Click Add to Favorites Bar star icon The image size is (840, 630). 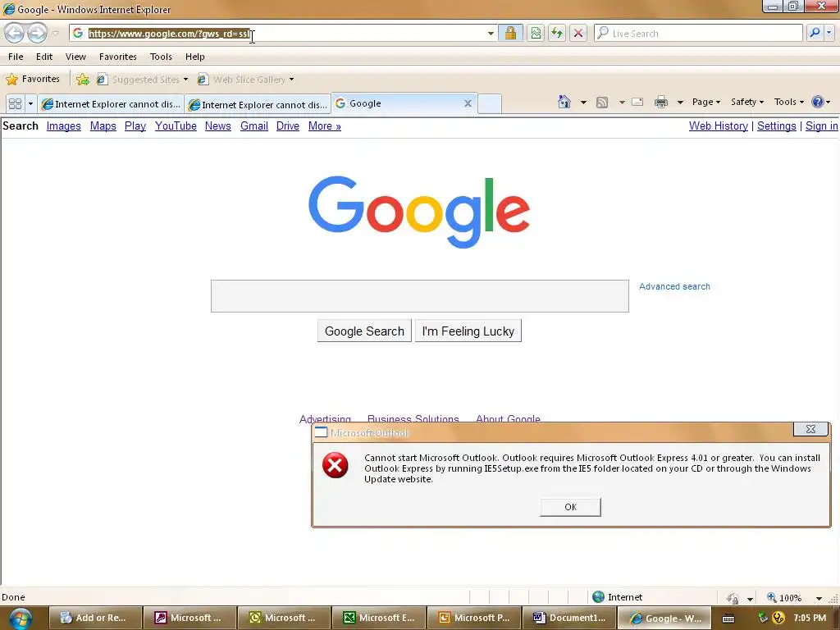click(83, 80)
